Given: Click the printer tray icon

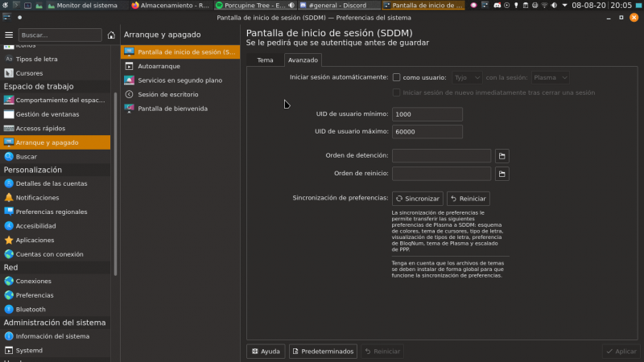Looking at the screenshot, I should [535, 6].
